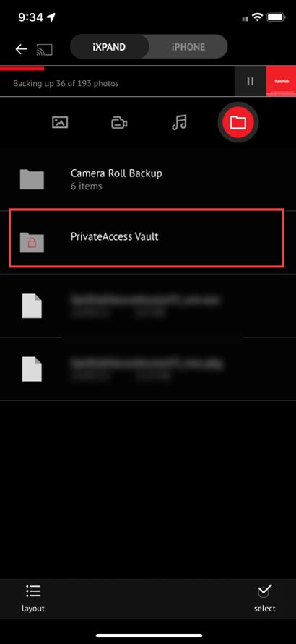Change the list layout

[32, 598]
